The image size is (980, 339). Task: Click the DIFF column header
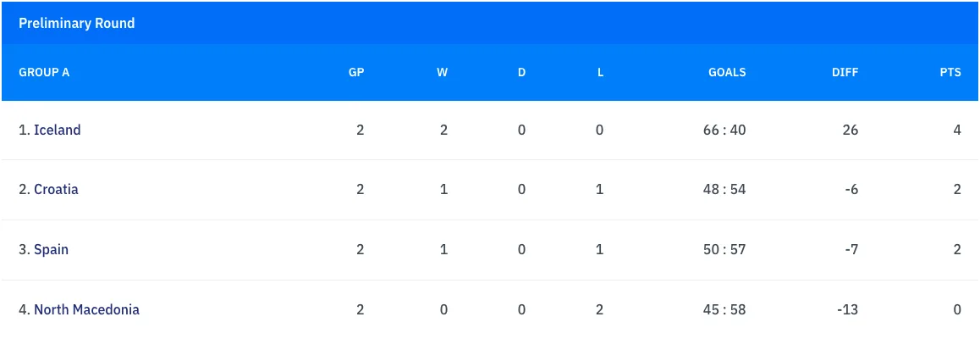coord(845,72)
